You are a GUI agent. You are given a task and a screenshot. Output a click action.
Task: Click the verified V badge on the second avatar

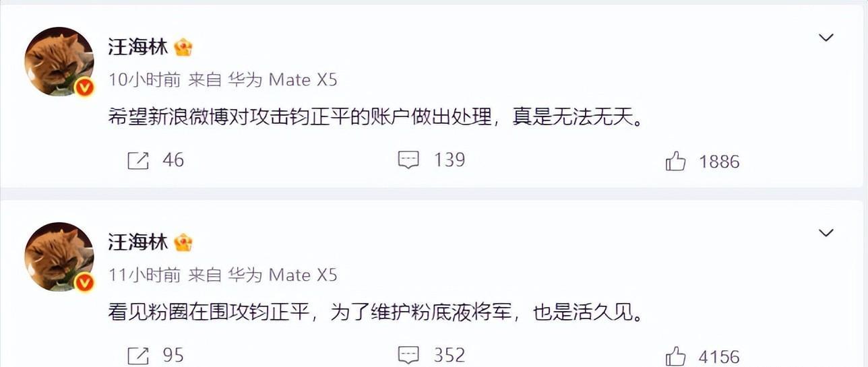click(84, 283)
